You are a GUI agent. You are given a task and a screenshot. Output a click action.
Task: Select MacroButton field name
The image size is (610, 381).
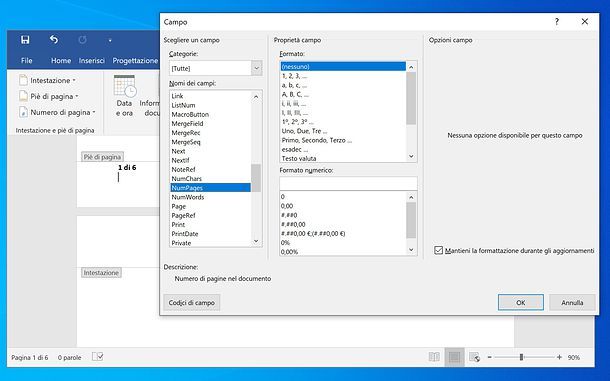pos(210,114)
